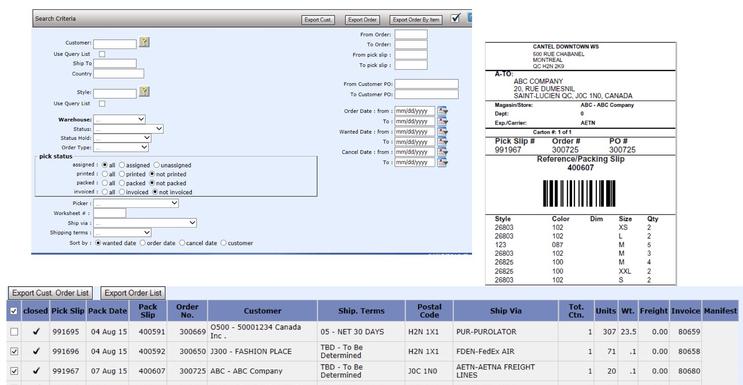Click the From Customer PO input field
Image resolution: width=743 pixels, height=385 pixels.
coord(426,84)
